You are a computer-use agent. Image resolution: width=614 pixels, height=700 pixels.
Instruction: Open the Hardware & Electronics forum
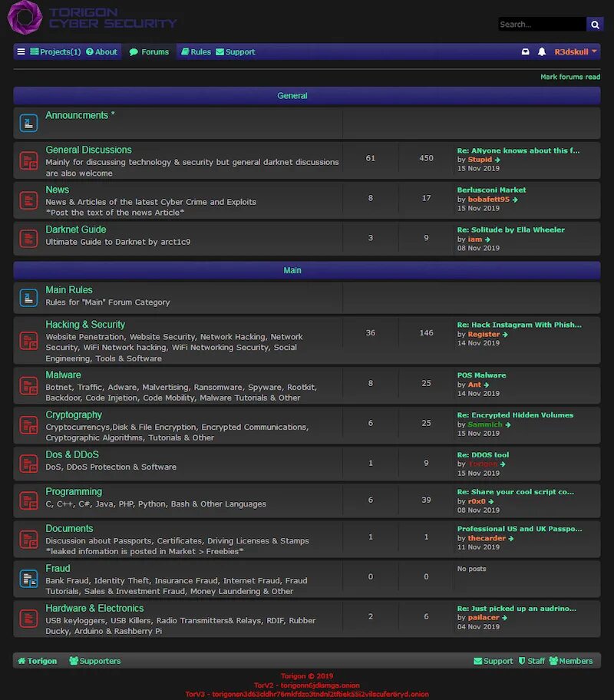click(94, 608)
